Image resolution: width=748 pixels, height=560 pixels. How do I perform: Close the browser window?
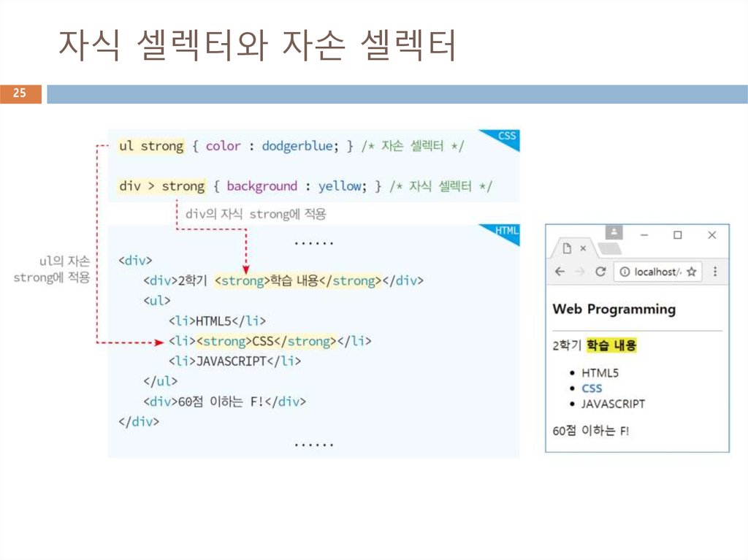(711, 234)
